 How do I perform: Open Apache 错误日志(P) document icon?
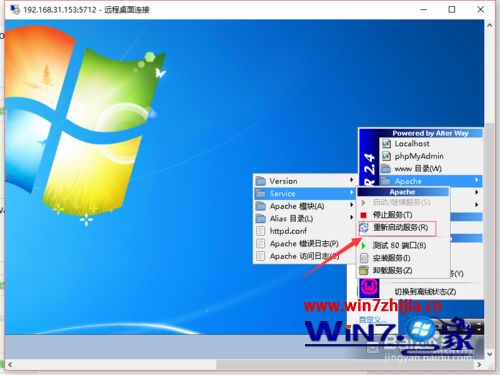[x=261, y=244]
